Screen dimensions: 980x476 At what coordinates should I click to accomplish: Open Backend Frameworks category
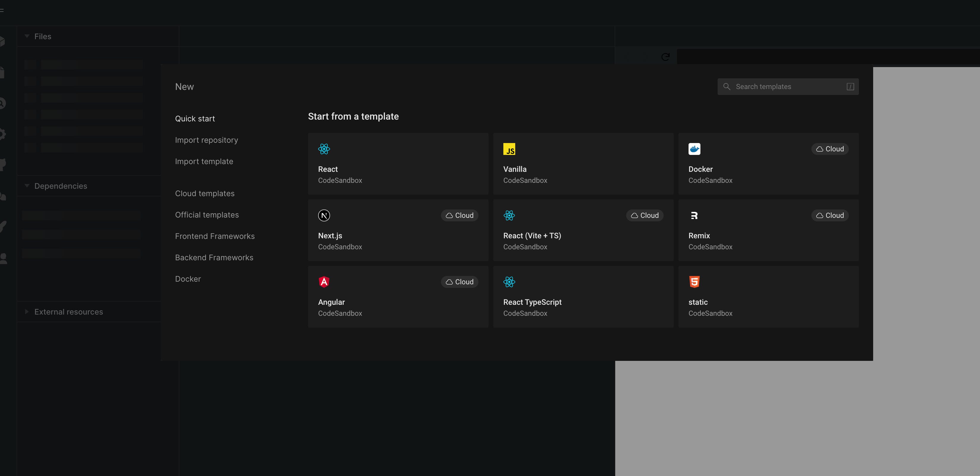click(214, 257)
